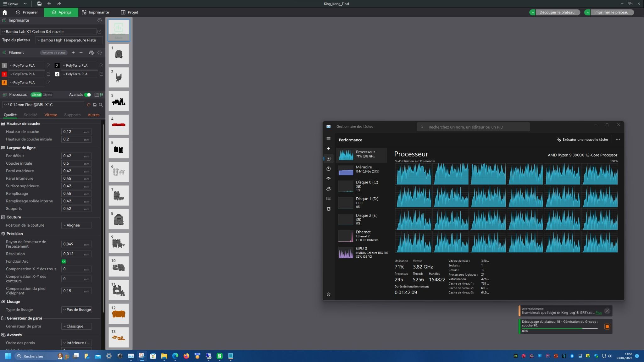
Task: Click Imprimer le plateau button
Action: tap(612, 12)
